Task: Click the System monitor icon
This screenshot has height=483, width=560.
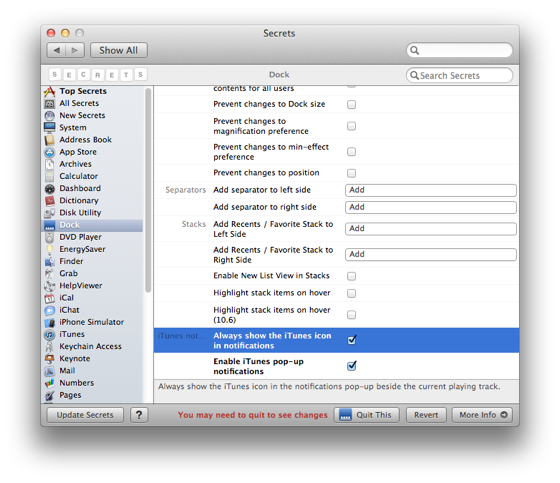Action: (x=50, y=128)
